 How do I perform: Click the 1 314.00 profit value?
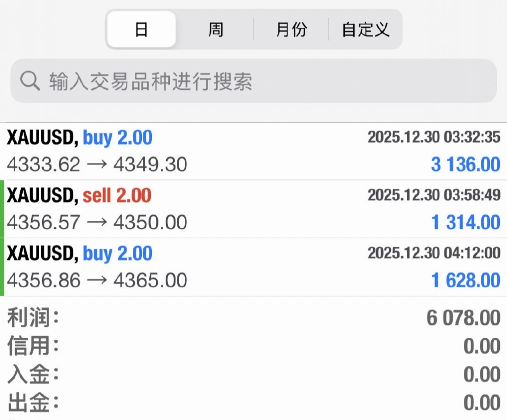(x=465, y=222)
